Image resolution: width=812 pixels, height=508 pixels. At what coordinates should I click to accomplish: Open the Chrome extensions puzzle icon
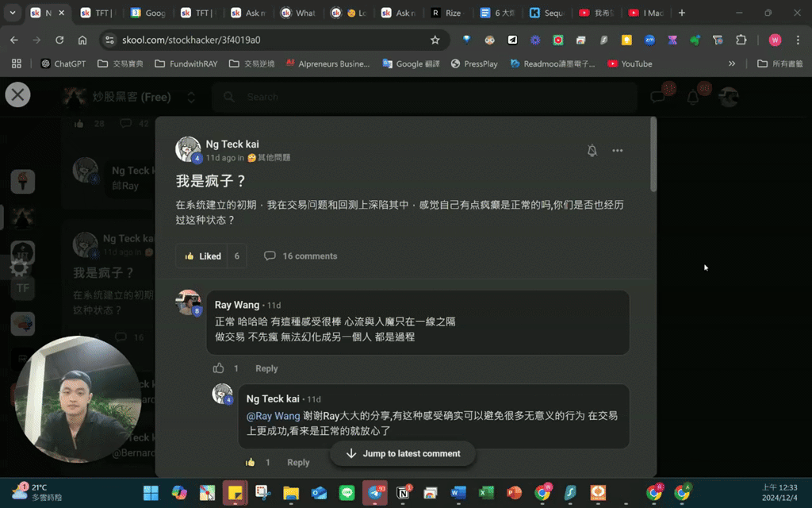(x=741, y=38)
